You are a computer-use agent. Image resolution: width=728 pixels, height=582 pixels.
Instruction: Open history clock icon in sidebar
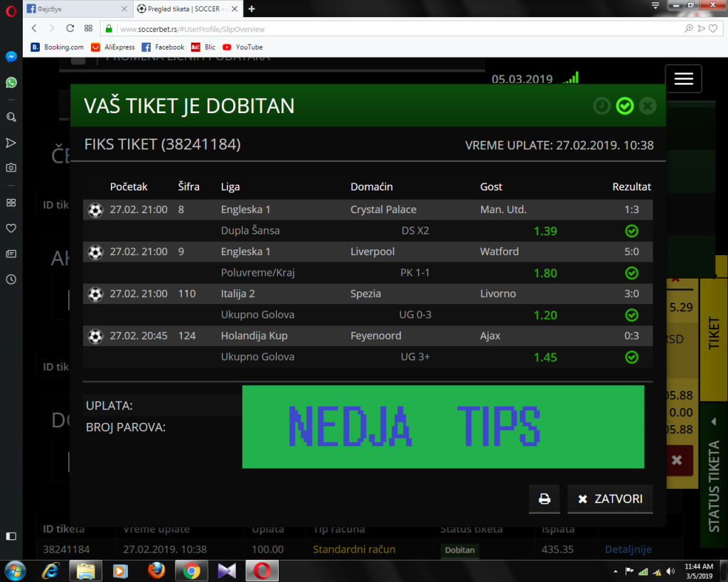click(x=11, y=279)
